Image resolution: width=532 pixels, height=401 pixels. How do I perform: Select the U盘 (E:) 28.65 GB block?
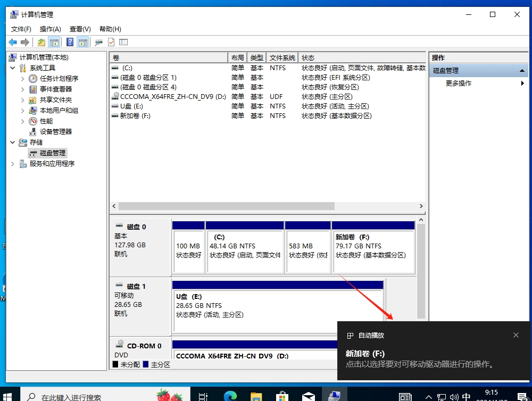[x=278, y=306]
